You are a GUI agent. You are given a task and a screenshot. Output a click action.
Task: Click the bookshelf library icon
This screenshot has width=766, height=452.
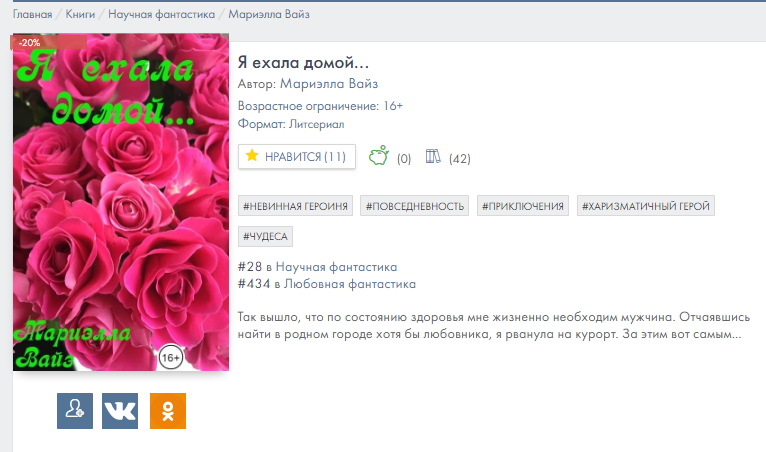pos(433,156)
